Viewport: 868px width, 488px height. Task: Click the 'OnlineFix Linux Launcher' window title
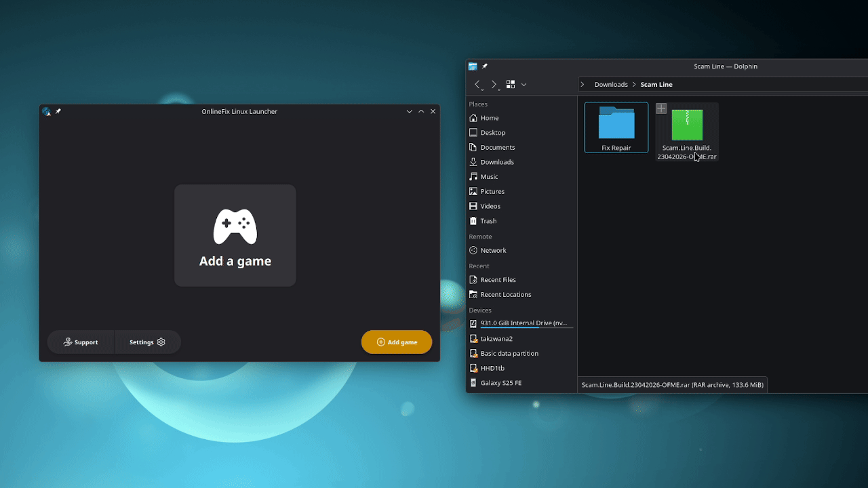pos(239,111)
